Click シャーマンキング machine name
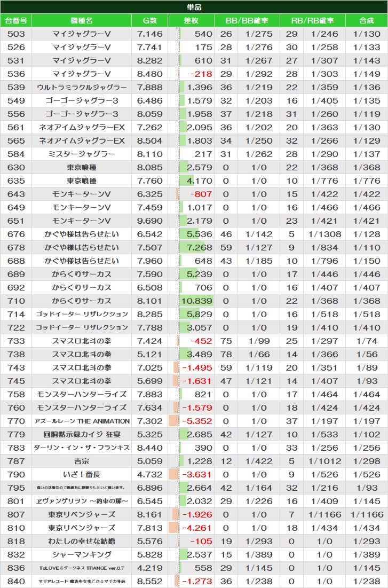This screenshot has width=388, height=588. (x=82, y=555)
